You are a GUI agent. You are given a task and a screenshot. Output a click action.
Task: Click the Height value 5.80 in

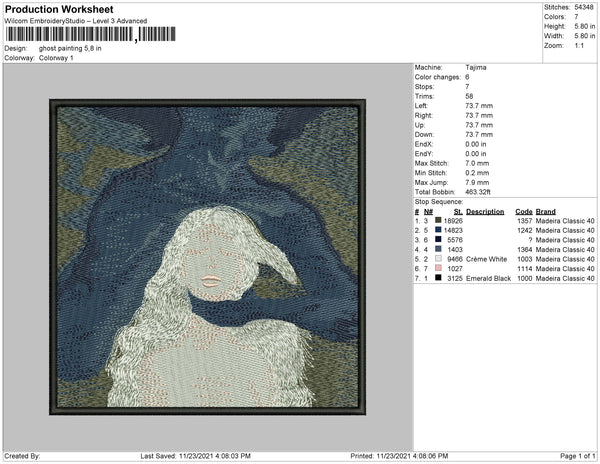[x=585, y=26]
